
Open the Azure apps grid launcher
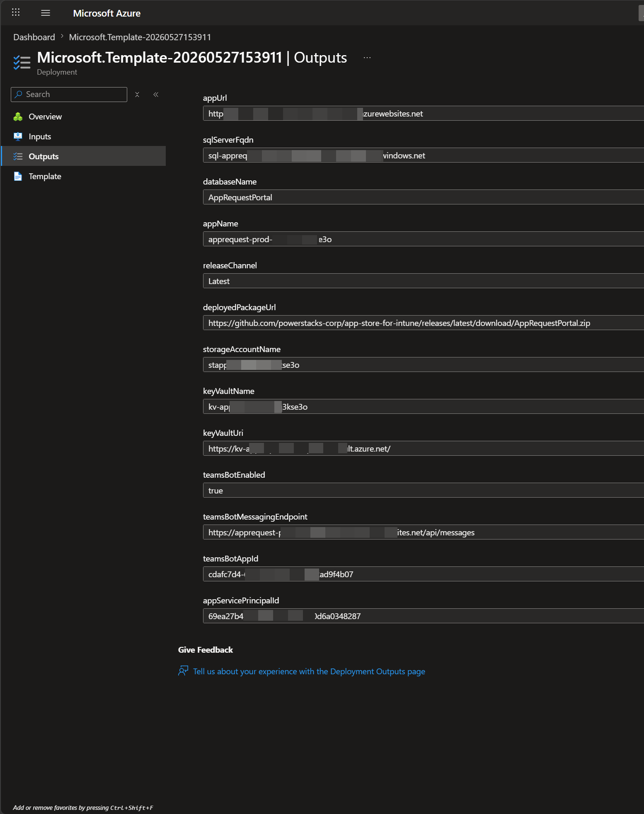(16, 12)
